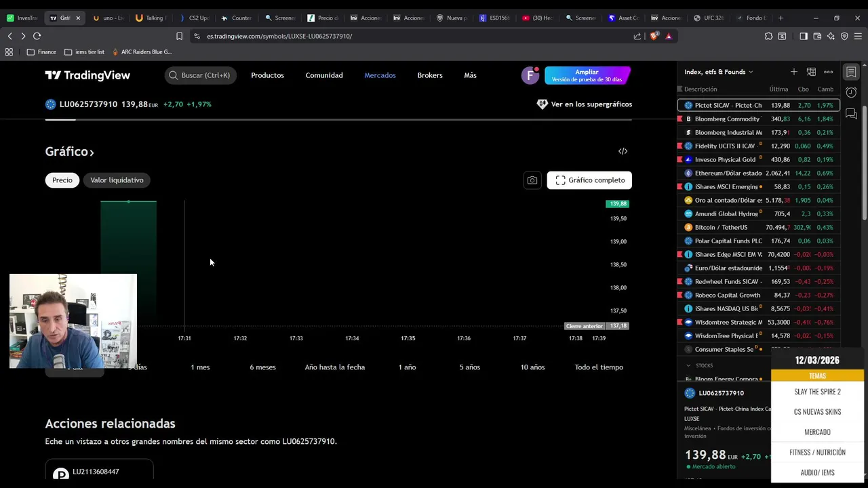
Task: Open Gráfico completo full chart
Action: click(x=589, y=180)
